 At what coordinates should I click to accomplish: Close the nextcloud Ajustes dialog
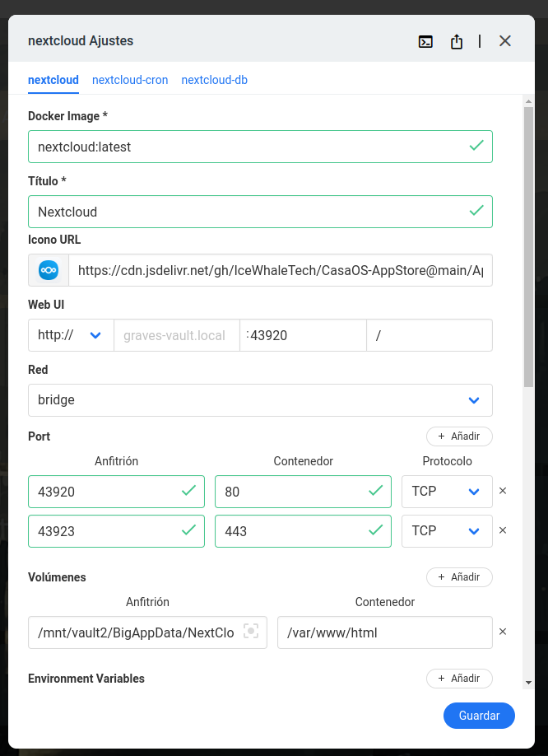504,40
